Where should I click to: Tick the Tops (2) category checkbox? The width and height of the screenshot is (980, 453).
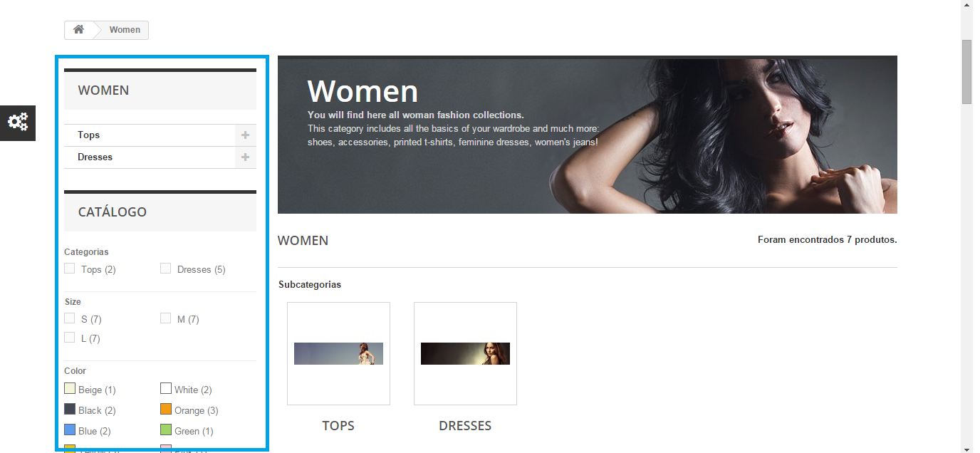coord(70,269)
